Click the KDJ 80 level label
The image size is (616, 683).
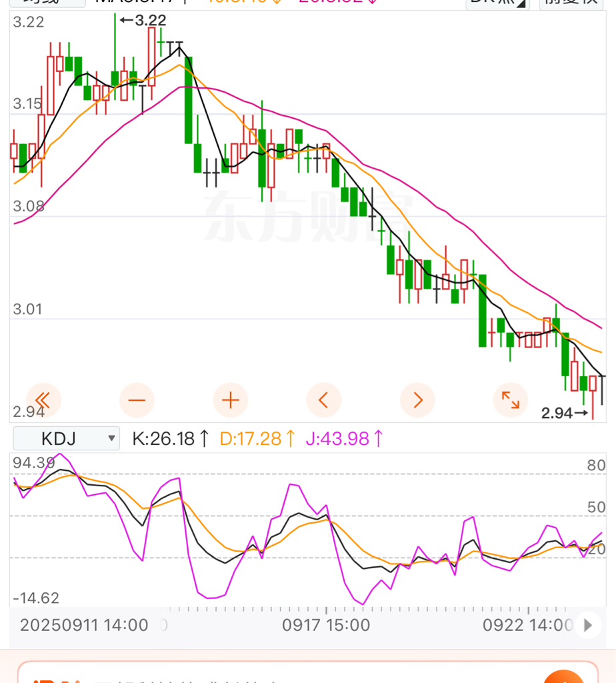coord(596,465)
